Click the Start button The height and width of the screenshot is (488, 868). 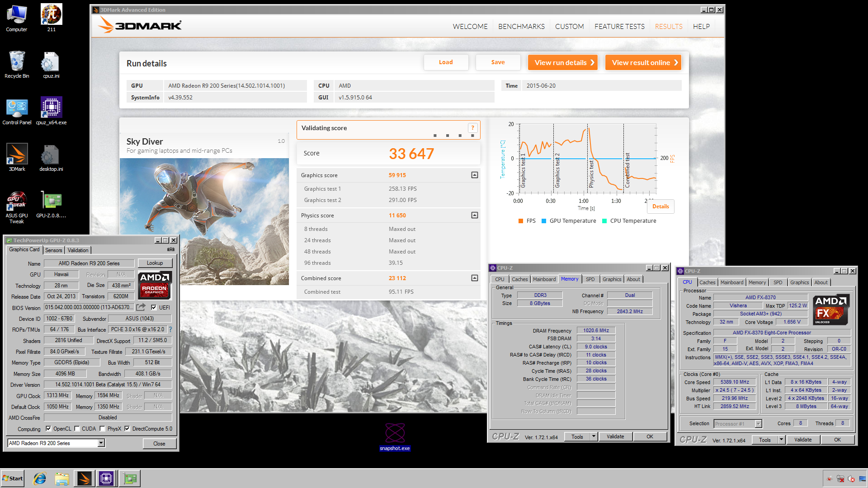coord(13,479)
